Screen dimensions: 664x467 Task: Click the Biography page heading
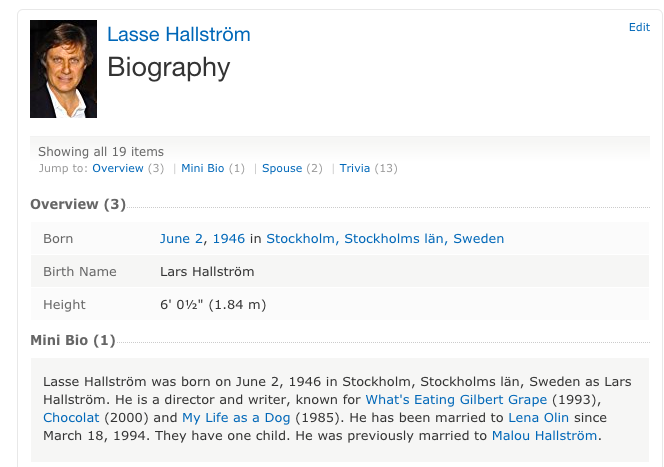tap(168, 67)
